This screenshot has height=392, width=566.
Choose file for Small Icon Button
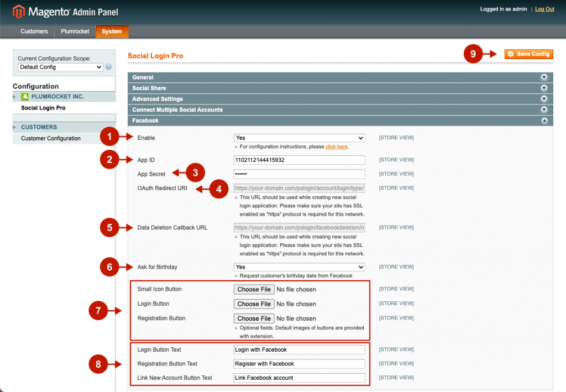254,289
